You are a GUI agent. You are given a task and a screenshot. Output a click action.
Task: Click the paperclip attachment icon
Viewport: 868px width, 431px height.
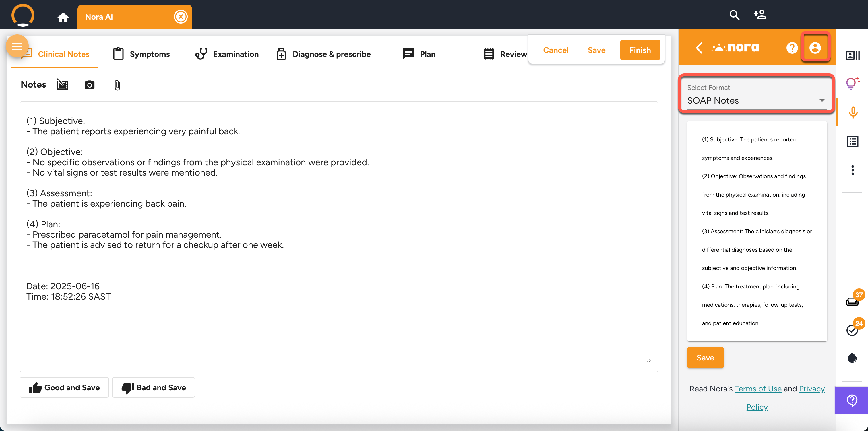[117, 85]
